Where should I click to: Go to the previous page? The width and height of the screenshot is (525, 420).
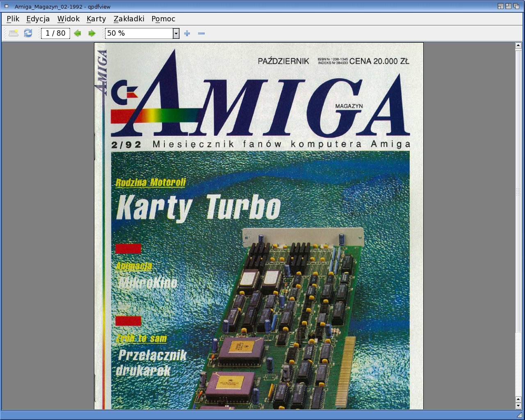pos(78,33)
